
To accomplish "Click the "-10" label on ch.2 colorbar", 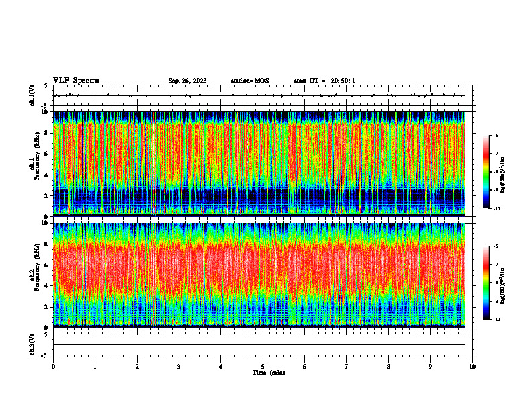I will 497,320.
